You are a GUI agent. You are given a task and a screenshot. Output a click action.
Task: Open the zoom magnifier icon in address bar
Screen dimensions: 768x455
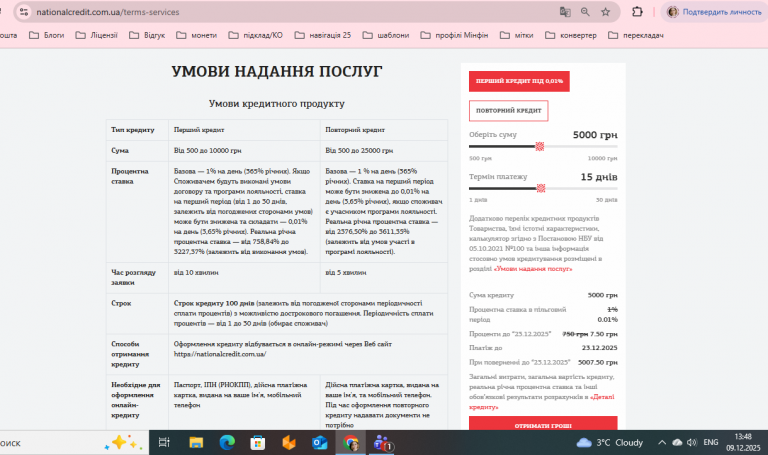click(585, 12)
